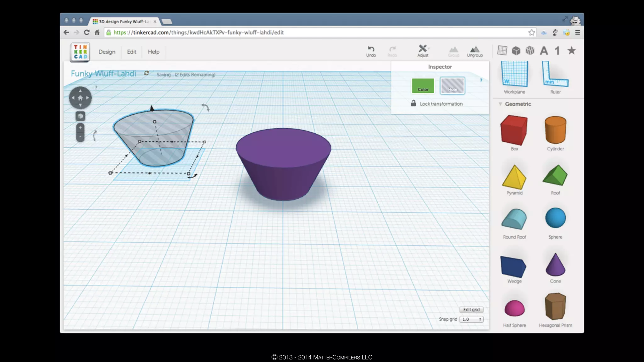Click the Edit grid button
This screenshot has height=362, width=644.
pyautogui.click(x=471, y=310)
